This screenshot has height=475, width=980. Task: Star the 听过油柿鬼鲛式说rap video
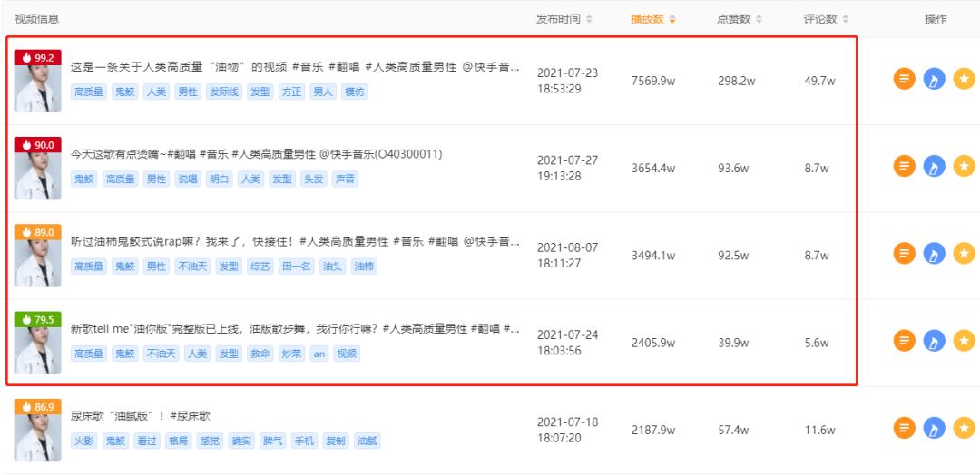[x=965, y=254]
